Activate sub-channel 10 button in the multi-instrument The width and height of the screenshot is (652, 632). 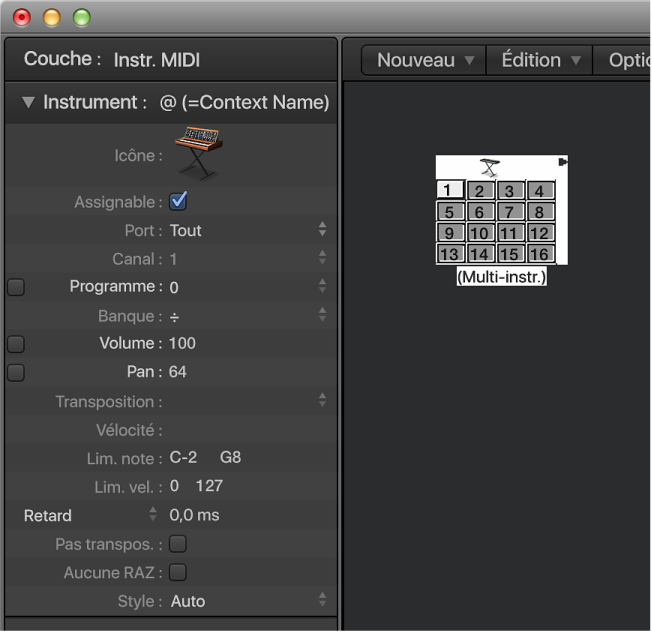479,233
